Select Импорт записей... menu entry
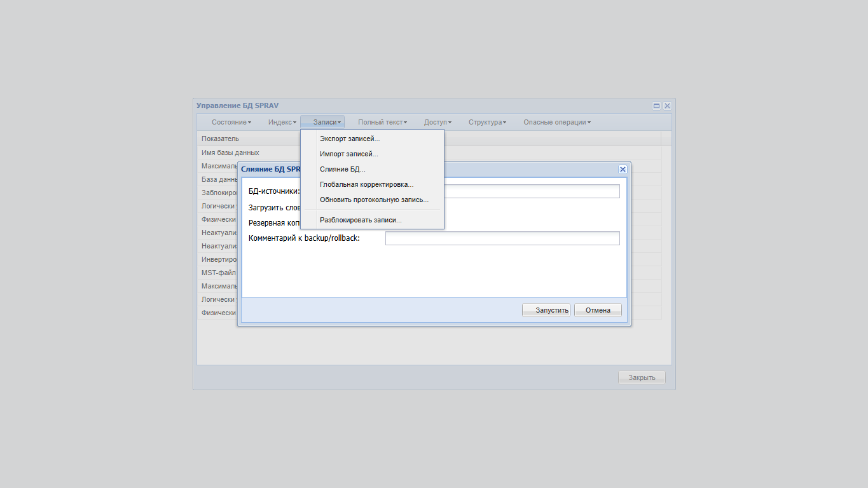This screenshot has height=488, width=868. pos(372,154)
